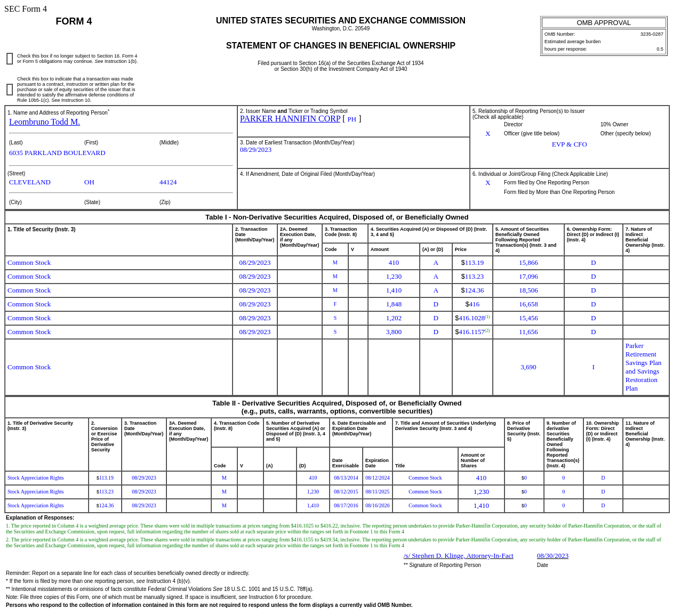
Task: Click the address 6035 PARKLAND BOULEVARD
Action: pos(57,153)
